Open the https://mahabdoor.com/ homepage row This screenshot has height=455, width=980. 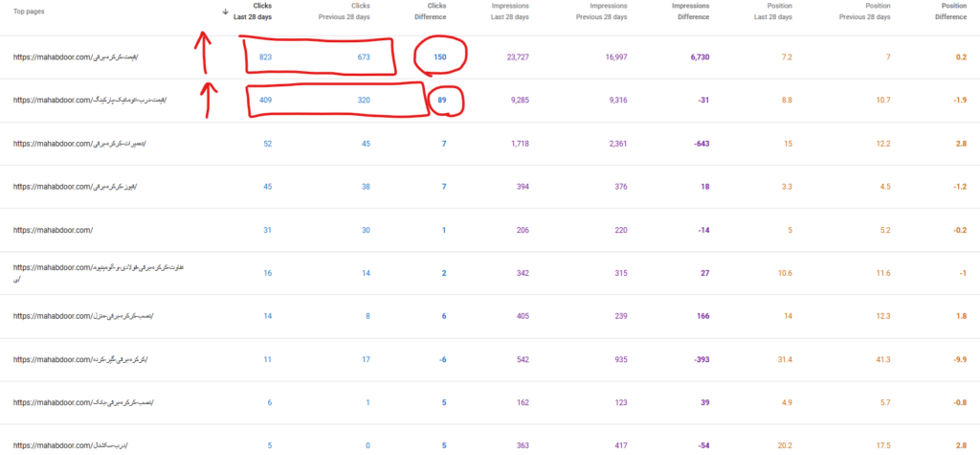(54, 230)
